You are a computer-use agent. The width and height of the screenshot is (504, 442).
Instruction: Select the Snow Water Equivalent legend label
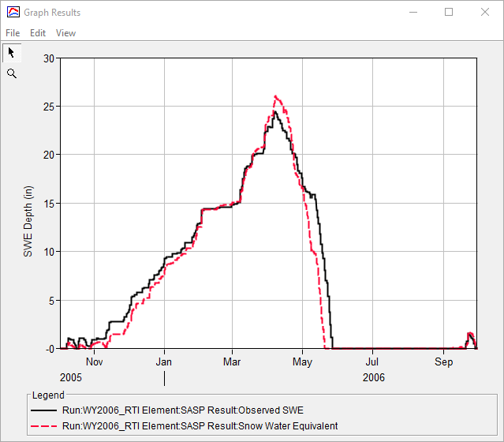click(200, 426)
